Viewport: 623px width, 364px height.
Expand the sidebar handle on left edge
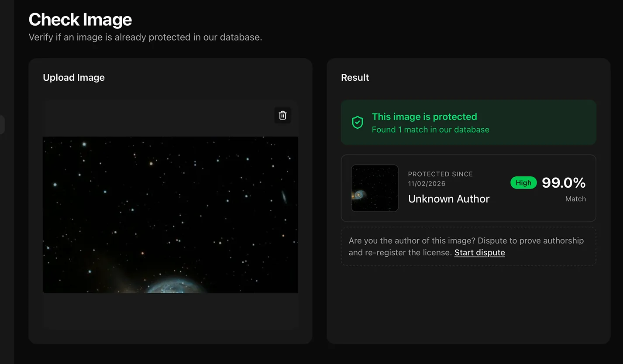[2, 124]
